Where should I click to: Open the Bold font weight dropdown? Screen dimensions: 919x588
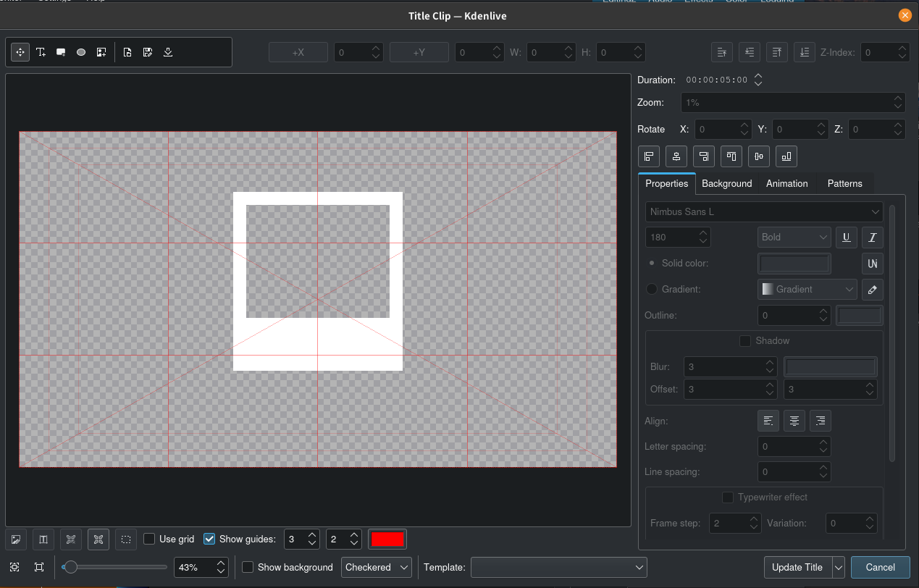pyautogui.click(x=794, y=237)
